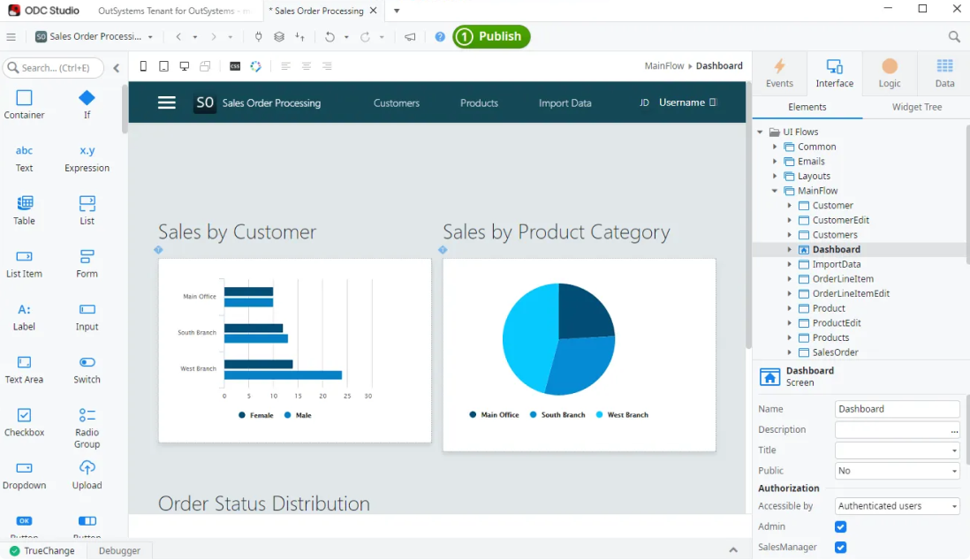
Task: Select the desktop monitor preview icon
Action: (184, 66)
